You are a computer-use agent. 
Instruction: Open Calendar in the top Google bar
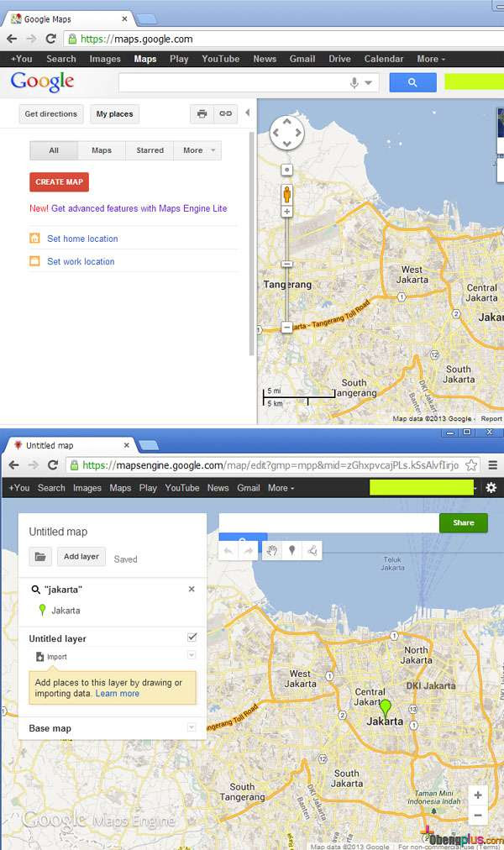[x=384, y=59]
